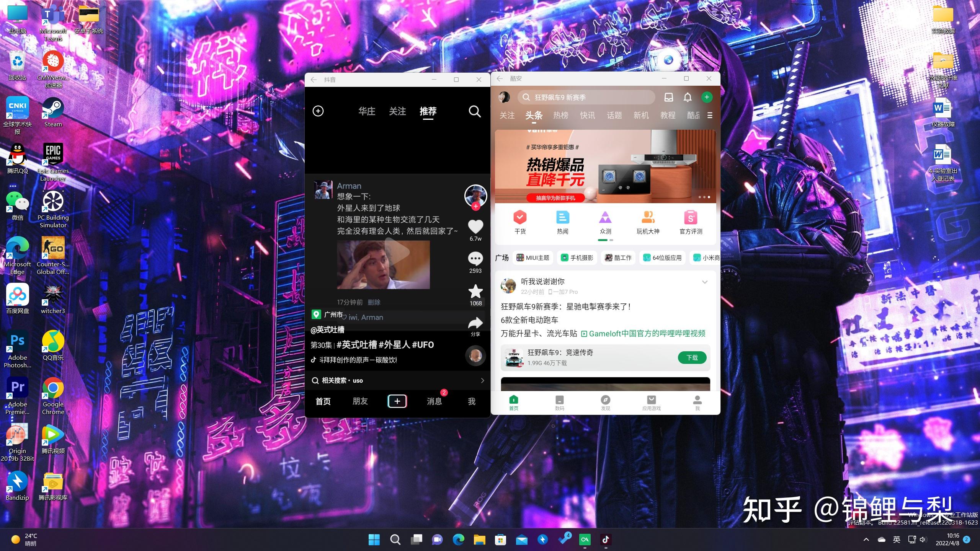Image resolution: width=980 pixels, height=551 pixels.
Task: Click the Coolapk search field
Action: [586, 97]
